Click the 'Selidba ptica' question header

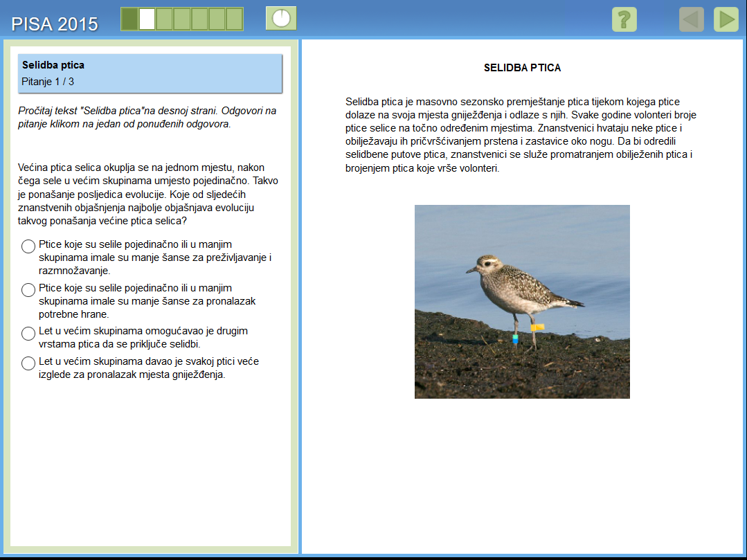53,65
